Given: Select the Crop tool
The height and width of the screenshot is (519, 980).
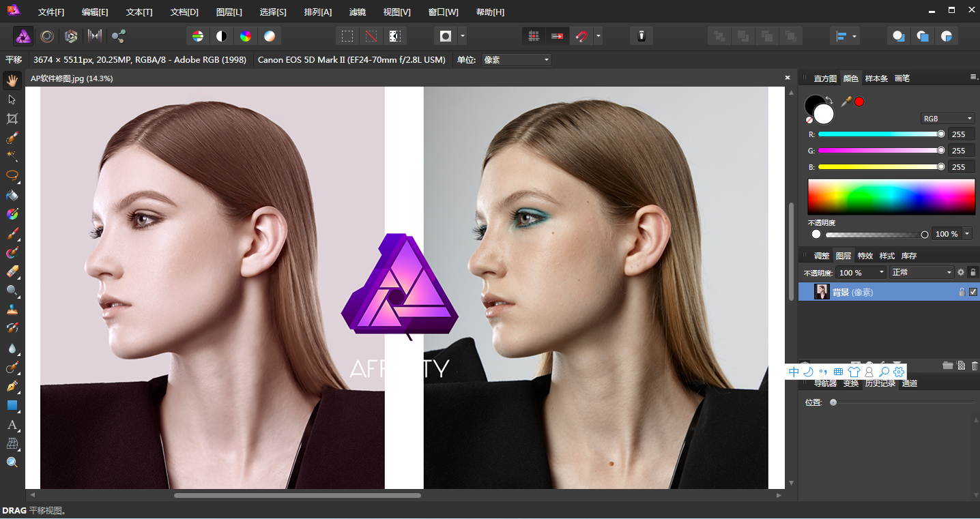Looking at the screenshot, I should pyautogui.click(x=12, y=119).
